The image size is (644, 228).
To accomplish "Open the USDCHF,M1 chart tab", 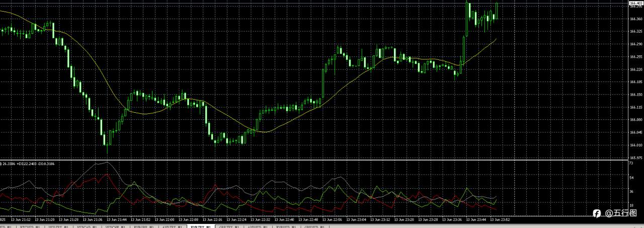I will click(115, 227).
